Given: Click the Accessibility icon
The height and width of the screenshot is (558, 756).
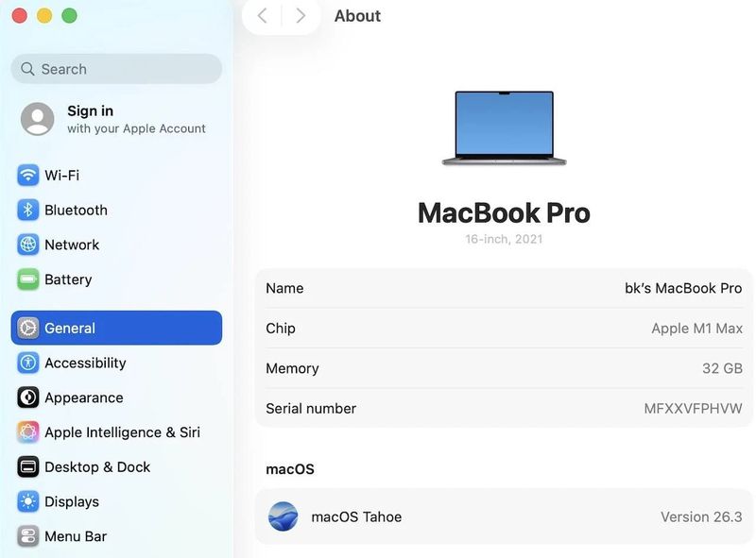Looking at the screenshot, I should pos(28,363).
